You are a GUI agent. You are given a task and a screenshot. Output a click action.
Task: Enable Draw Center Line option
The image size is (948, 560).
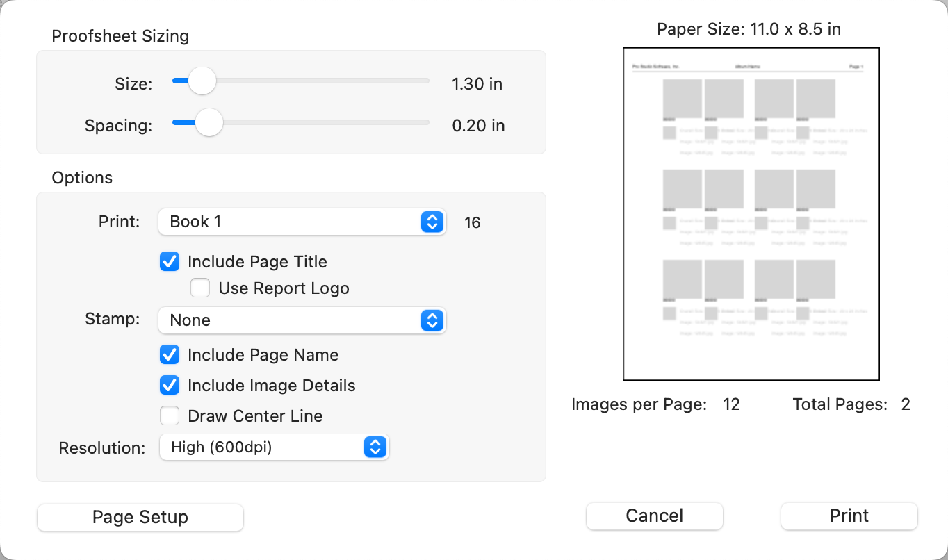(170, 416)
